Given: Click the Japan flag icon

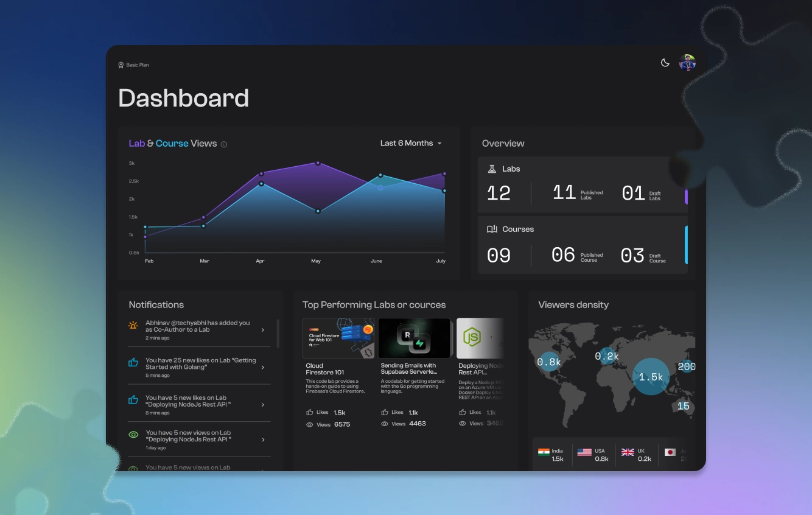Looking at the screenshot, I should [x=670, y=452].
